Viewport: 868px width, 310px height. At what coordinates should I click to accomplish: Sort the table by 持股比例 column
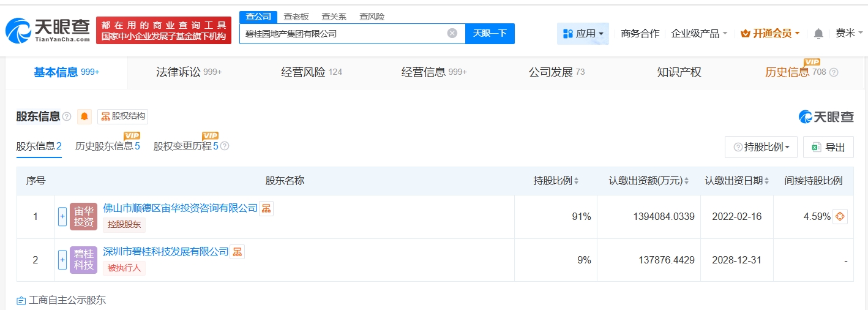(x=556, y=181)
